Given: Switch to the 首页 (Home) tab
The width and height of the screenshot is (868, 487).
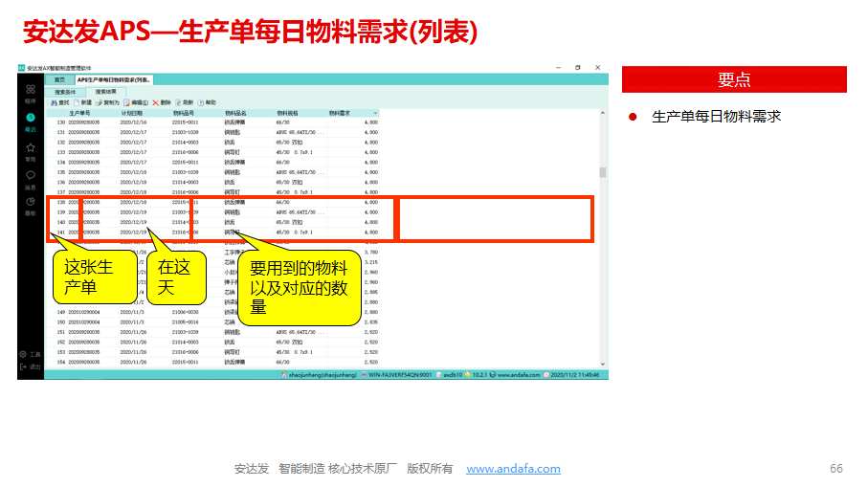Looking at the screenshot, I should pos(59,79).
